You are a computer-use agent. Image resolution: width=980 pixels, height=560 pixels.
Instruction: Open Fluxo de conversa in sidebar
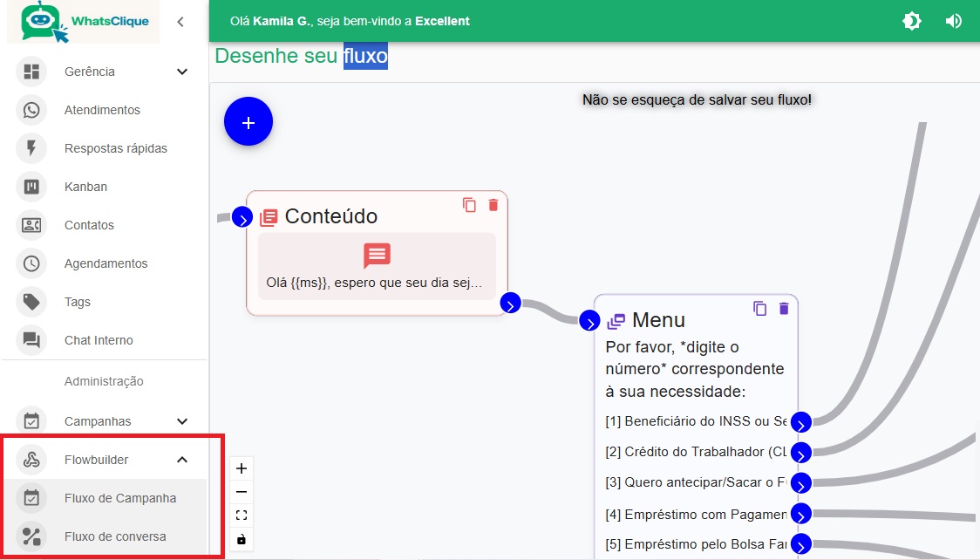coord(115,536)
